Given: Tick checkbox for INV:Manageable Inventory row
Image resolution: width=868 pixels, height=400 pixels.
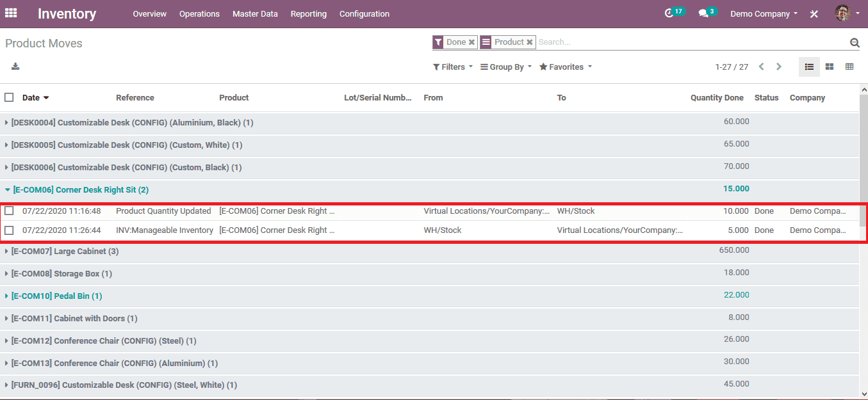Looking at the screenshot, I should click(9, 230).
